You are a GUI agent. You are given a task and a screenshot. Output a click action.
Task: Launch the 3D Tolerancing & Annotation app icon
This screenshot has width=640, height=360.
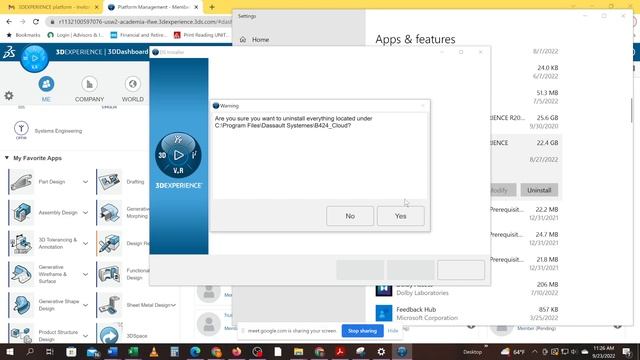coord(22,243)
